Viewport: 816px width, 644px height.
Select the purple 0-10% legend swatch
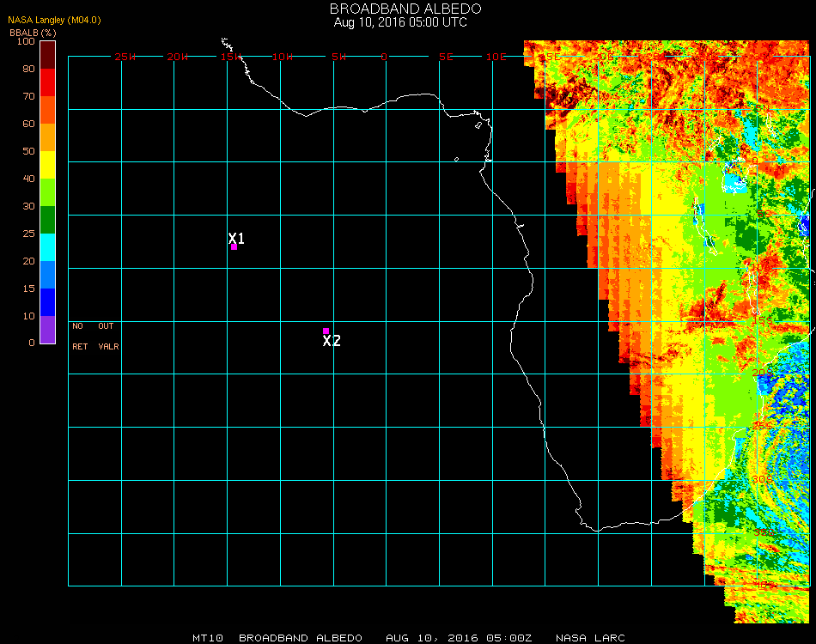[47, 330]
